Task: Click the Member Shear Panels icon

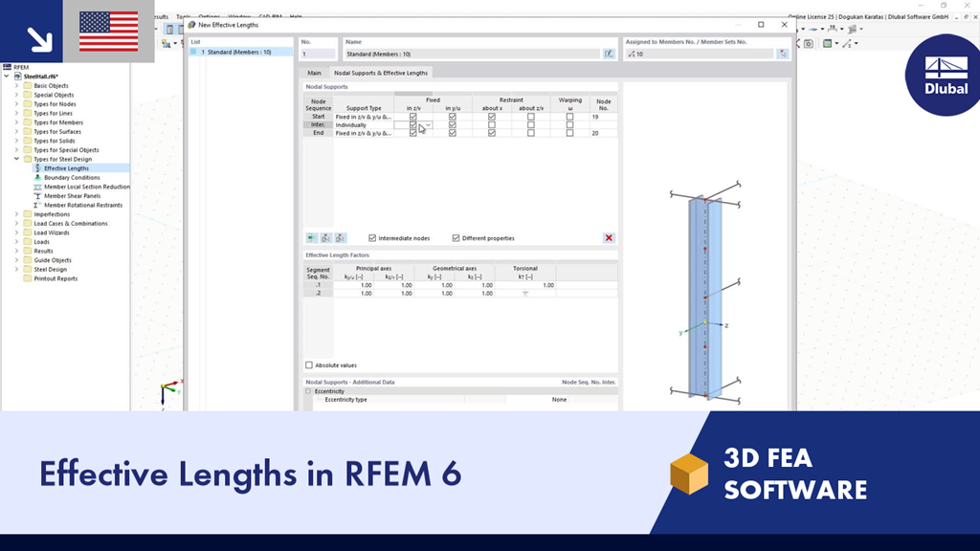Action: [37, 195]
